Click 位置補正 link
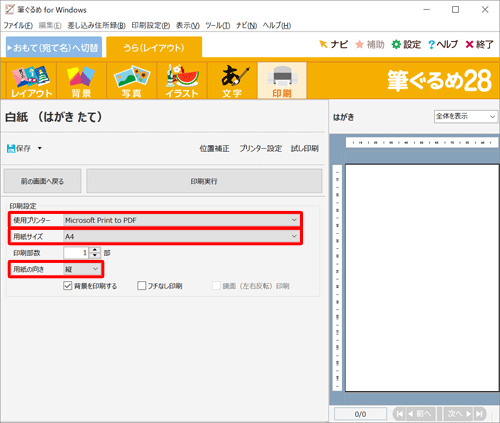This screenshot has height=423, width=500. 214,148
